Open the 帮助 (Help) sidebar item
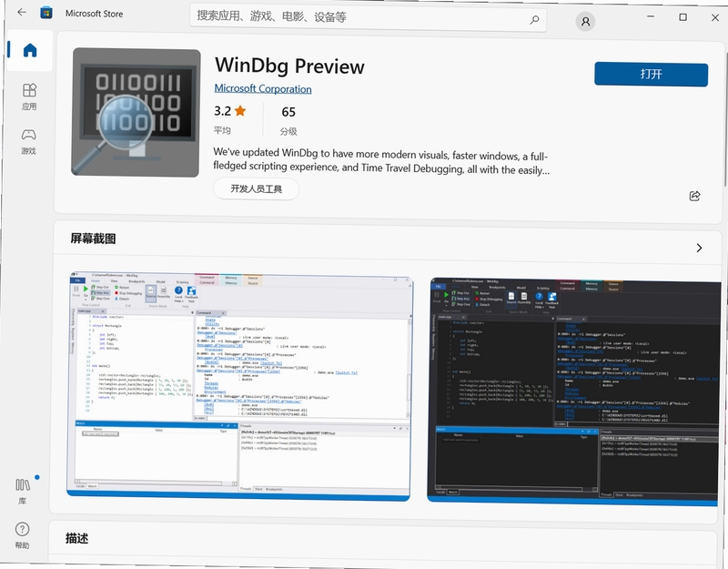Image resolution: width=728 pixels, height=569 pixels. pos(22,535)
